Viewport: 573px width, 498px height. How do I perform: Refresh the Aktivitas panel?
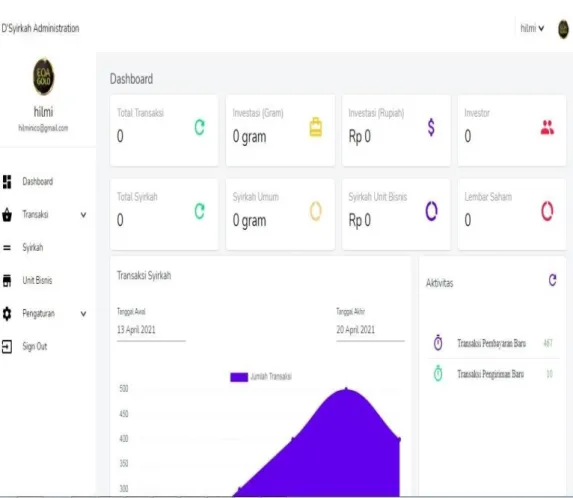coord(553,280)
